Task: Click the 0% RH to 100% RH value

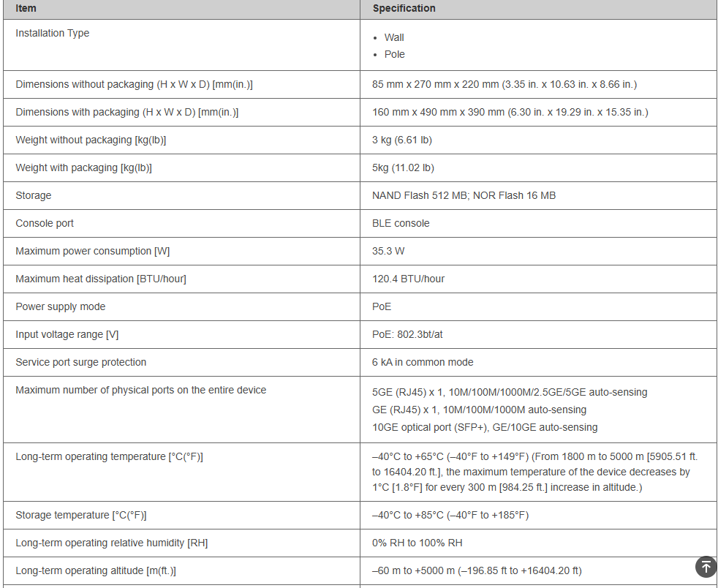Action: click(x=417, y=543)
